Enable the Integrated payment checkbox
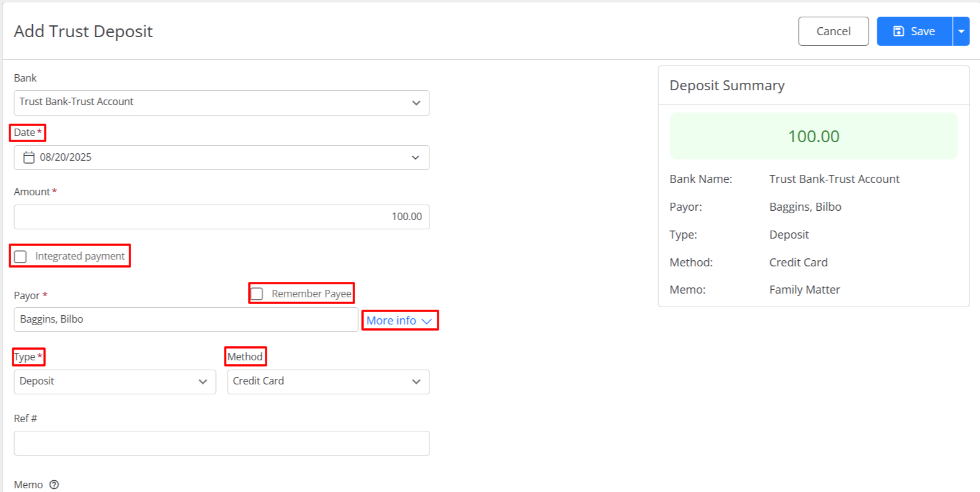The image size is (980, 492). pyautogui.click(x=20, y=257)
